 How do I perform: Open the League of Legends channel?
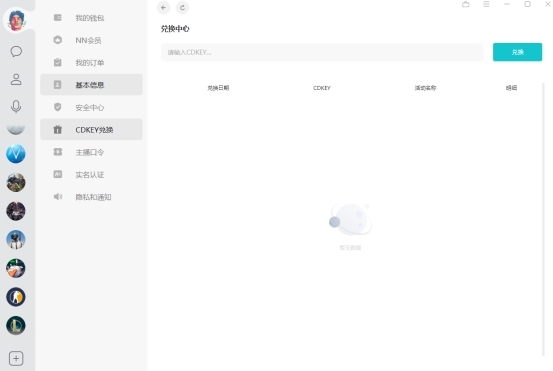(x=16, y=326)
